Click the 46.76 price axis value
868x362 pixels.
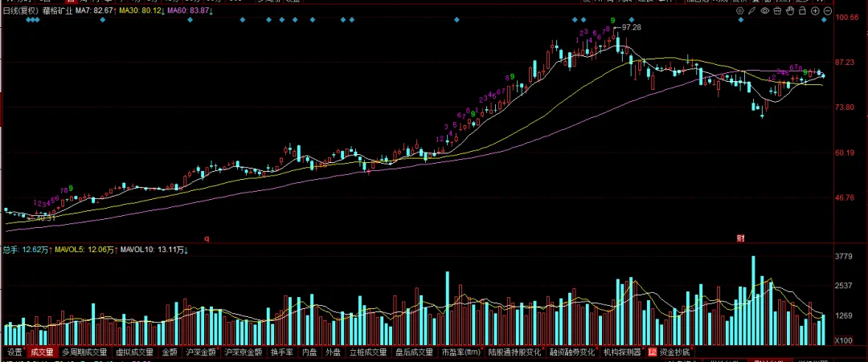click(x=846, y=197)
